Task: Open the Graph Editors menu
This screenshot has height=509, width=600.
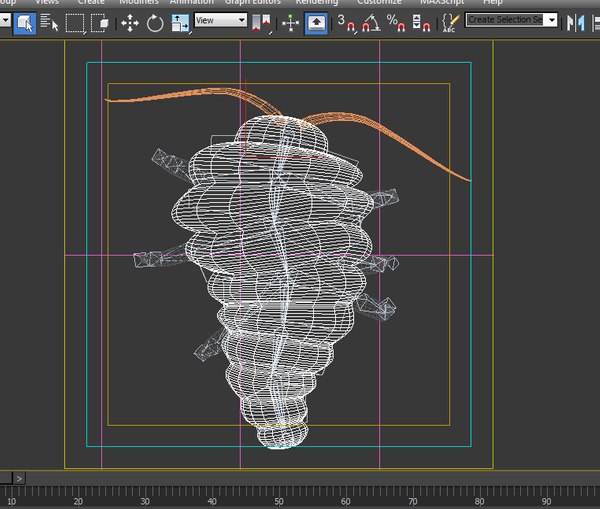Action: 253,2
